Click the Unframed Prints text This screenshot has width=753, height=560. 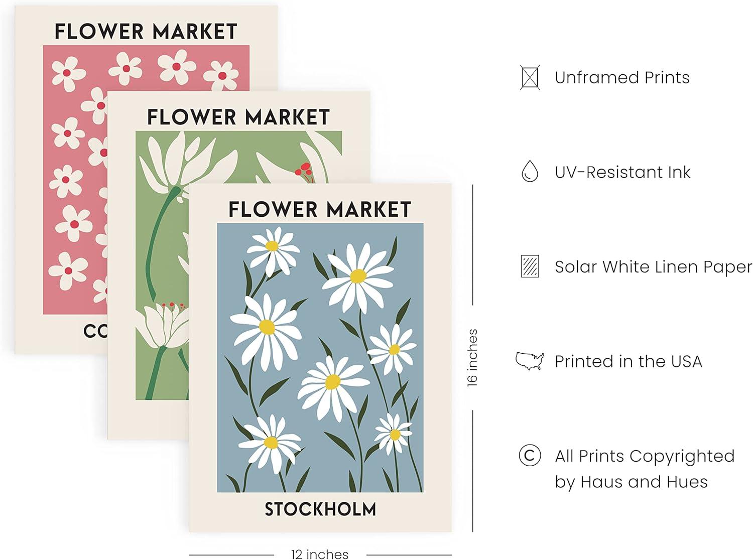(x=622, y=78)
